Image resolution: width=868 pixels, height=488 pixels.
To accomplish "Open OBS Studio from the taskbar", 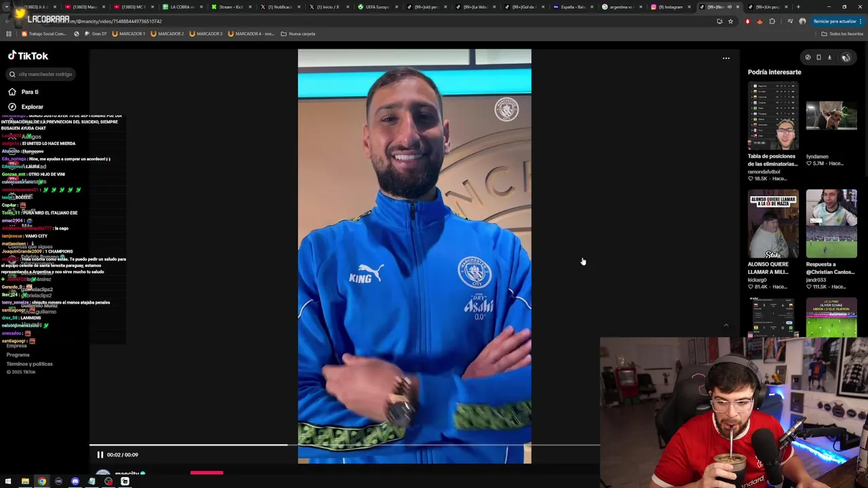I will (108, 481).
